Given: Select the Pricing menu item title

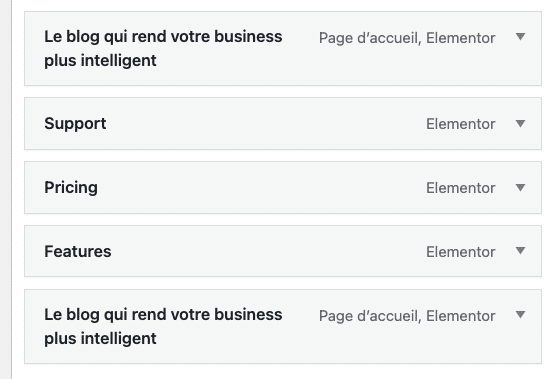Looking at the screenshot, I should pyautogui.click(x=71, y=188).
